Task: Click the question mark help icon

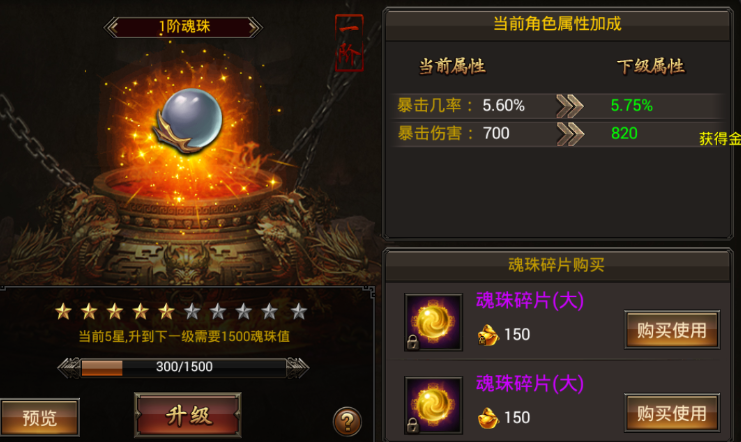Action: click(347, 422)
